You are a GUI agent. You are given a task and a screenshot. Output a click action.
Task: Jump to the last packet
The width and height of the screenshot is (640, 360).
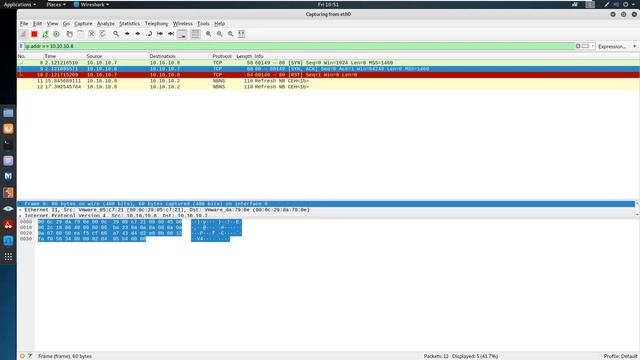tap(171, 34)
